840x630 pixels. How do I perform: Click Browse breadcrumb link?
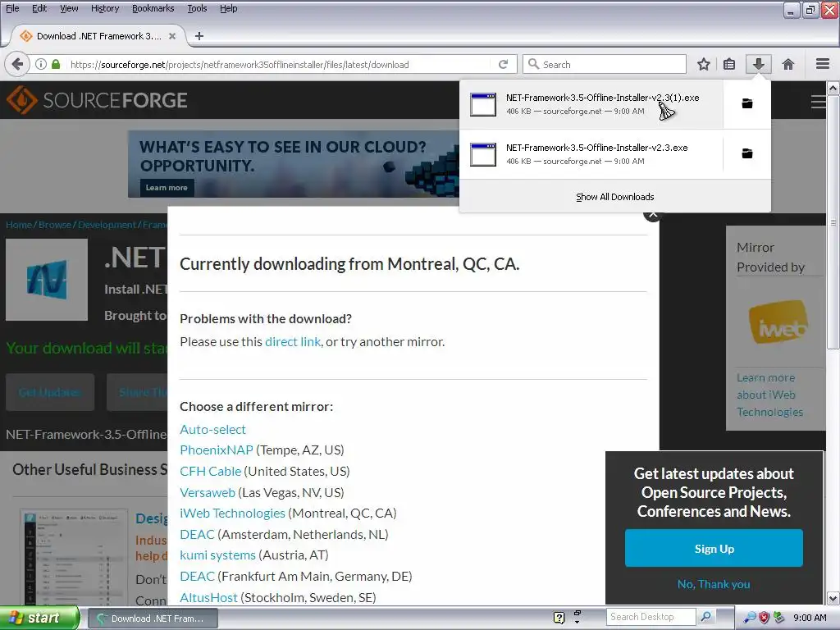tap(55, 225)
